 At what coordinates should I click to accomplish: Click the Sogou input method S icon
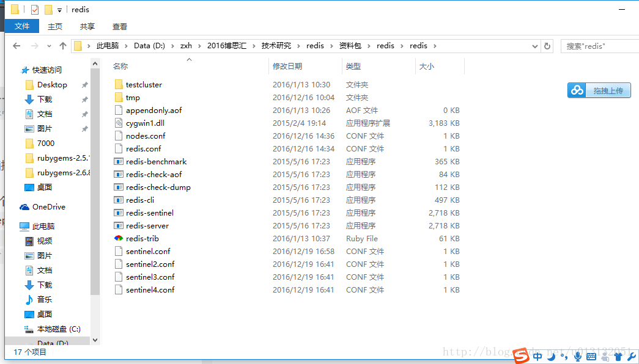coord(521,356)
